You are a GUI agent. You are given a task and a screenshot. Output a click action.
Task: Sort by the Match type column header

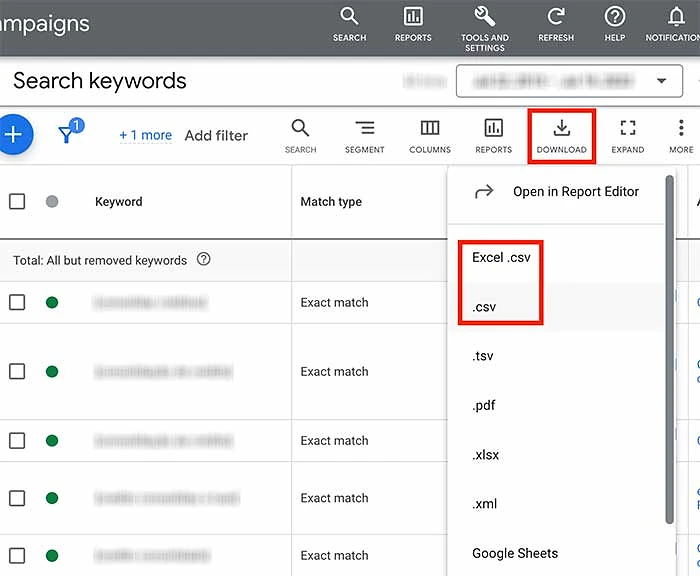331,201
